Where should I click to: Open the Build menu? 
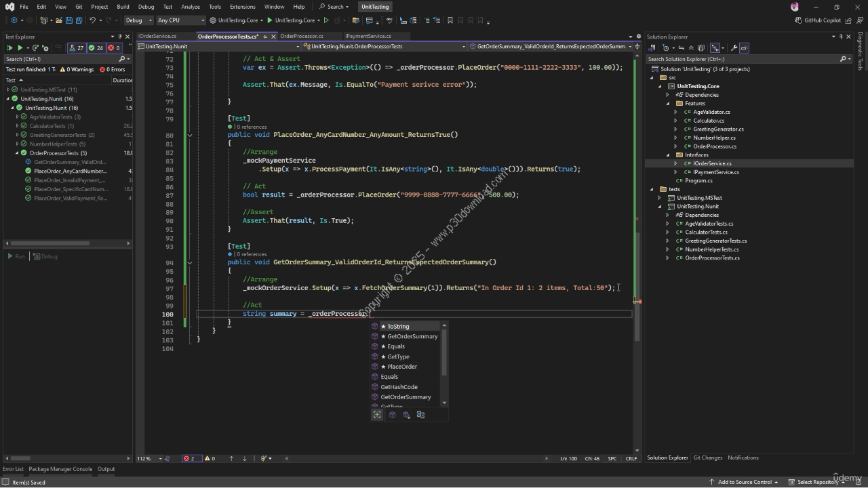tap(123, 7)
